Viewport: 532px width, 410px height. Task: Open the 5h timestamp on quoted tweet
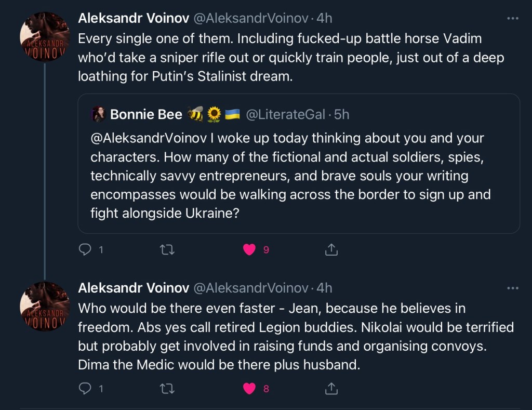pyautogui.click(x=341, y=114)
